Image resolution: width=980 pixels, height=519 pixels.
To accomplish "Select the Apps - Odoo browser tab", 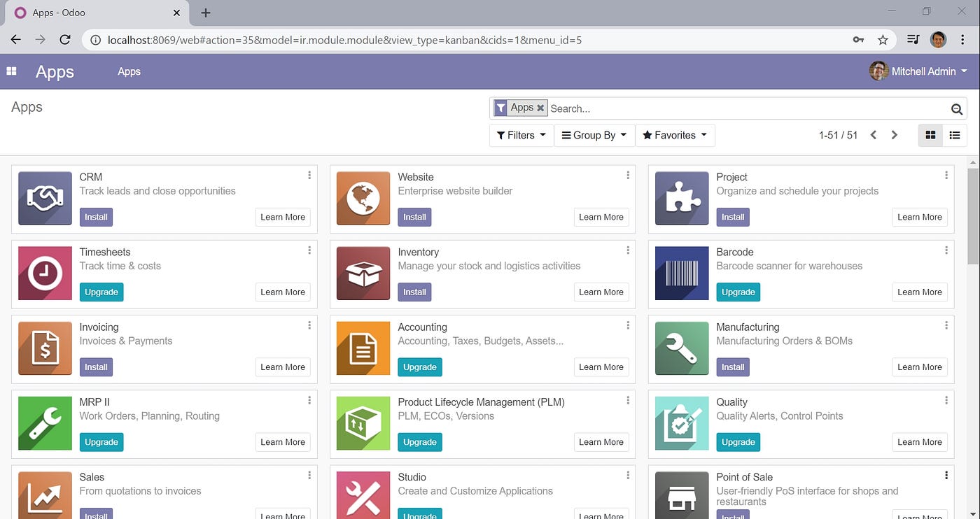I will tap(95, 13).
